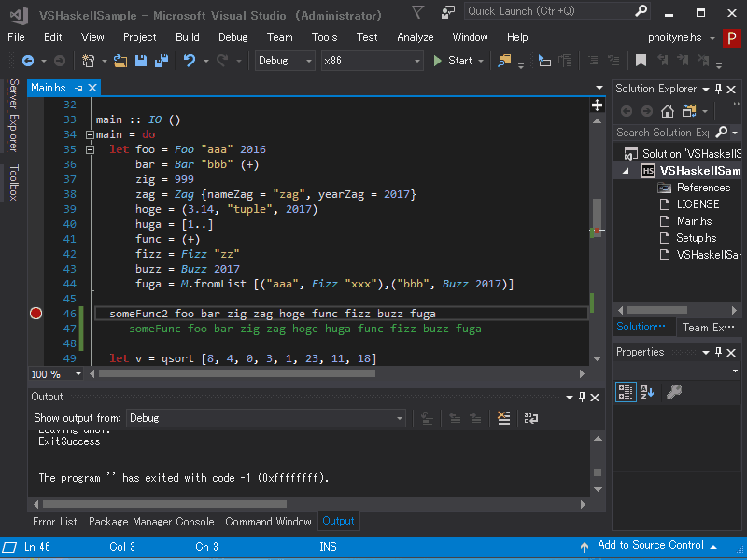Select the Categorized view in the Properties panel
Screen dimensions: 747x560
[x=626, y=392]
